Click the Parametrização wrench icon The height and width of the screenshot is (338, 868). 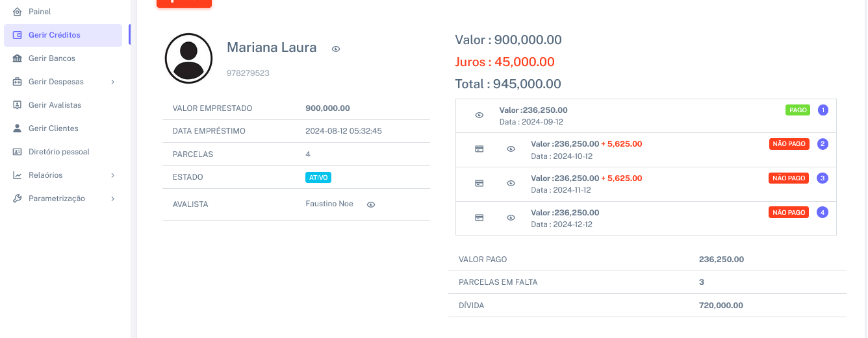tap(18, 199)
